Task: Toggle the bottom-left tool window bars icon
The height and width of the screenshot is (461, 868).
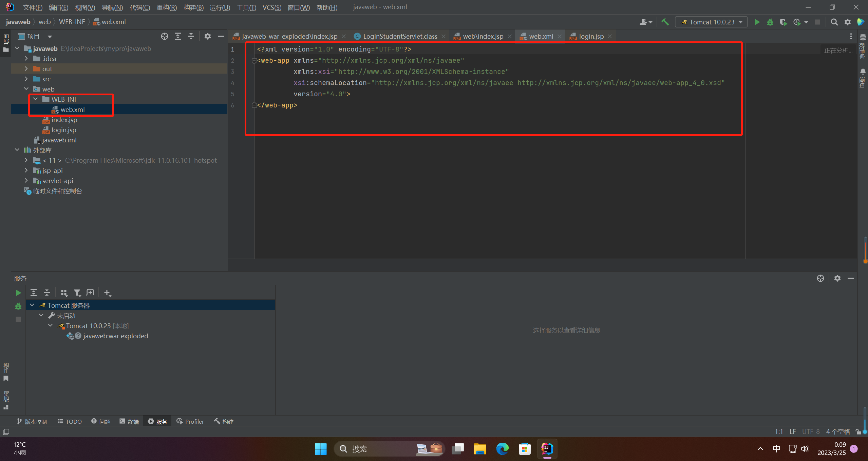Action: coord(6,432)
